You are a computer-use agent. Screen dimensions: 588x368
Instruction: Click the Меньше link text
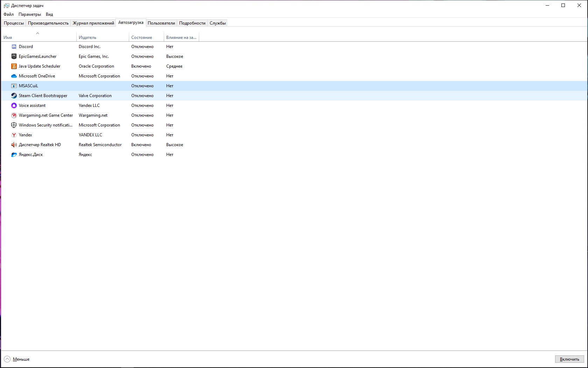(21, 359)
